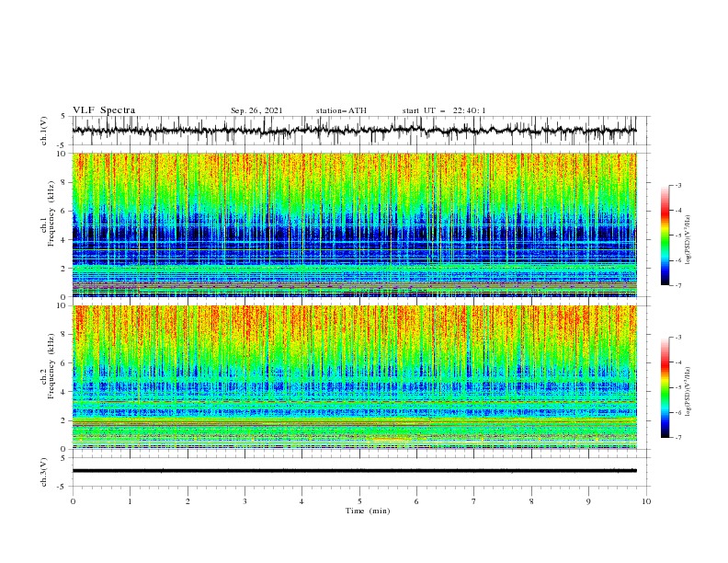The height and width of the screenshot is (563, 728).
Task: Click the 'ch.1(V)' waveform axis label
Action: tap(44, 131)
